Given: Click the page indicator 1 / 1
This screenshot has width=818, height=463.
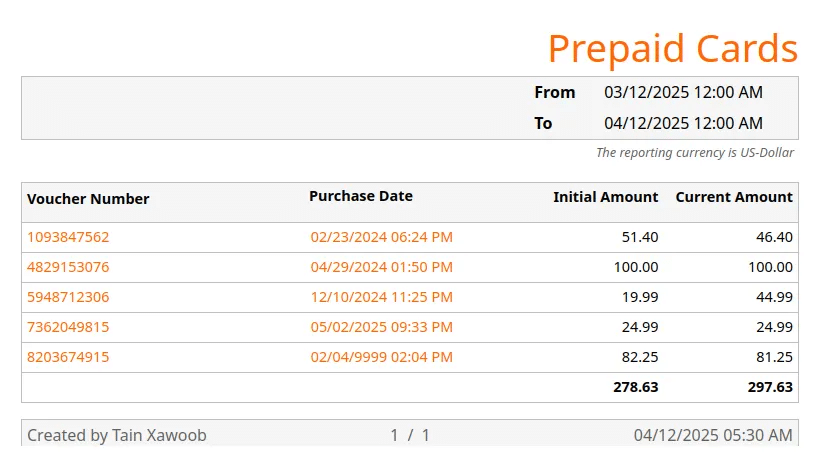Looking at the screenshot, I should tap(409, 435).
